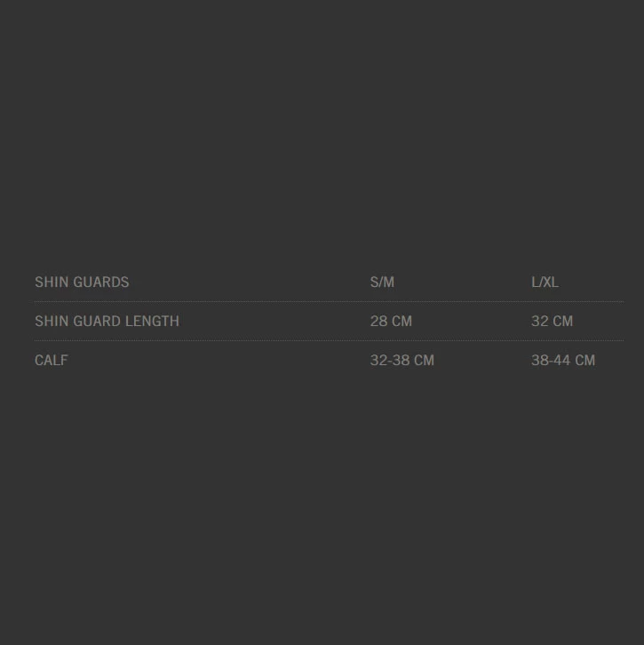
Task: Select the 38-44 CM calf value
Action: 563,361
